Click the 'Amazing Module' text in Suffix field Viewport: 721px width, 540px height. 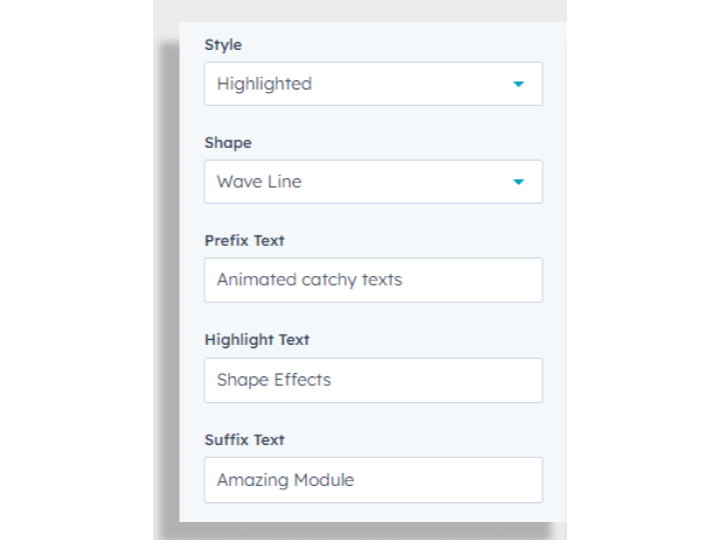286,480
